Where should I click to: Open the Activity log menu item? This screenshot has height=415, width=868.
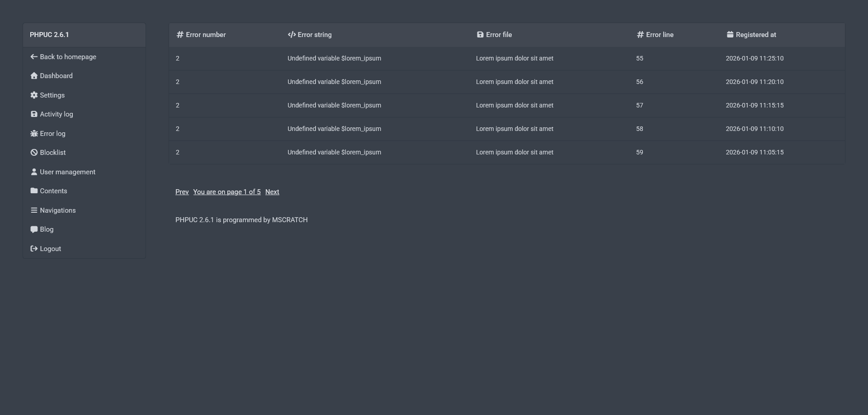click(56, 114)
